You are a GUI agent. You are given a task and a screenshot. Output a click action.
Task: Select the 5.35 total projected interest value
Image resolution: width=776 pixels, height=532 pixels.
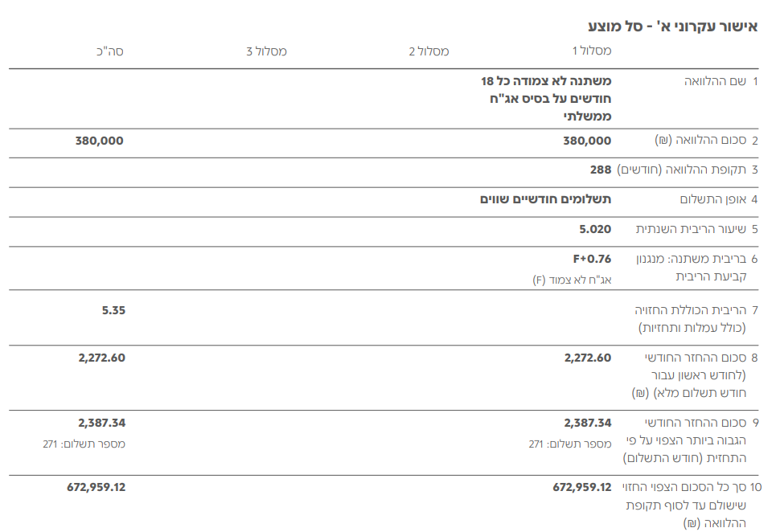[113, 309]
